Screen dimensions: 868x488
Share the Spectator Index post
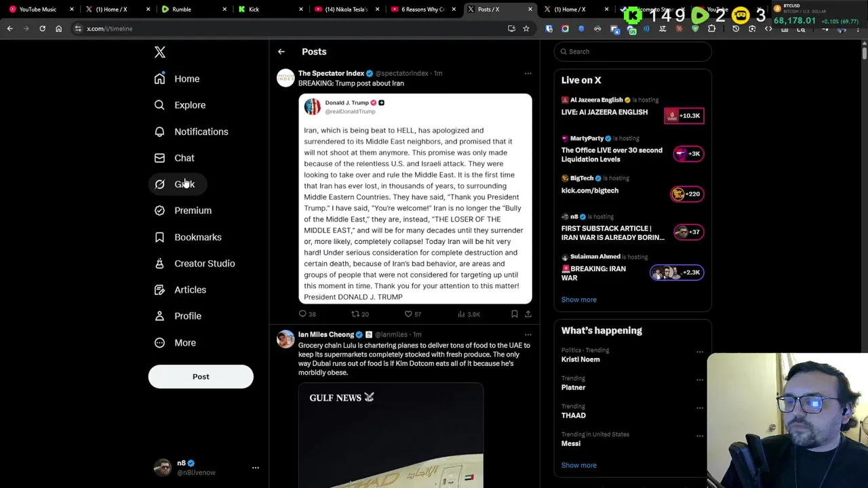click(x=528, y=314)
